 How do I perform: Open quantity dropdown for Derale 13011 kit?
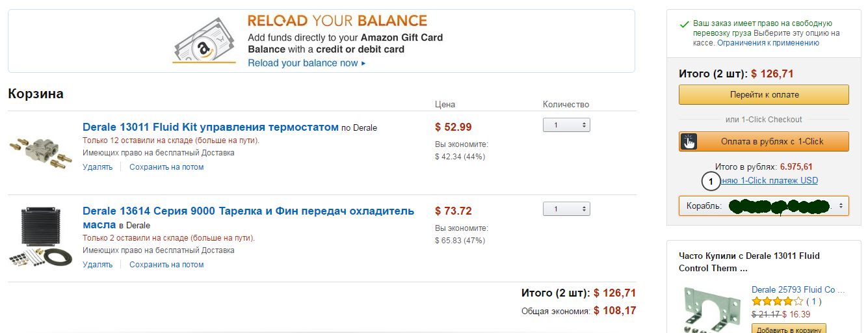pos(566,125)
